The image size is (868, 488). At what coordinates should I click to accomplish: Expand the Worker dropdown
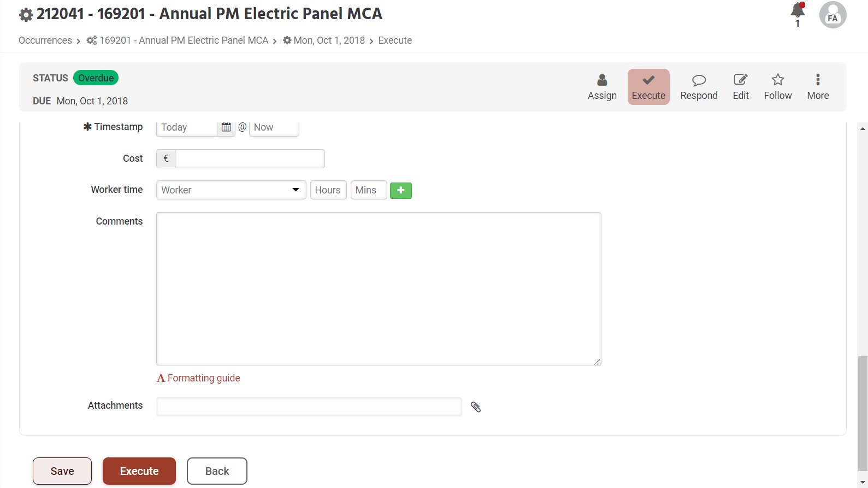231,190
